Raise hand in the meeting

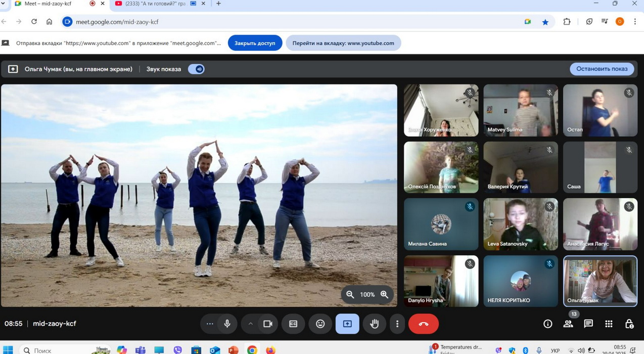click(x=374, y=324)
